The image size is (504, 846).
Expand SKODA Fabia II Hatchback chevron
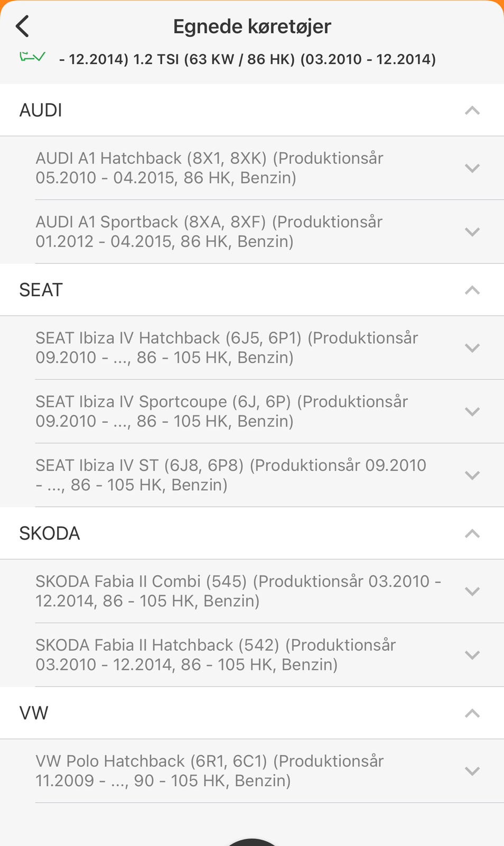pos(472,655)
